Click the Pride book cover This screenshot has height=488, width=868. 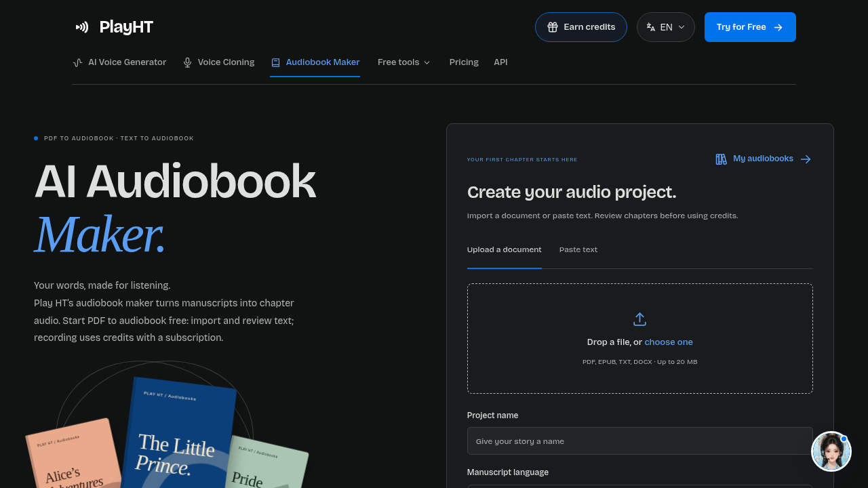coord(268,462)
